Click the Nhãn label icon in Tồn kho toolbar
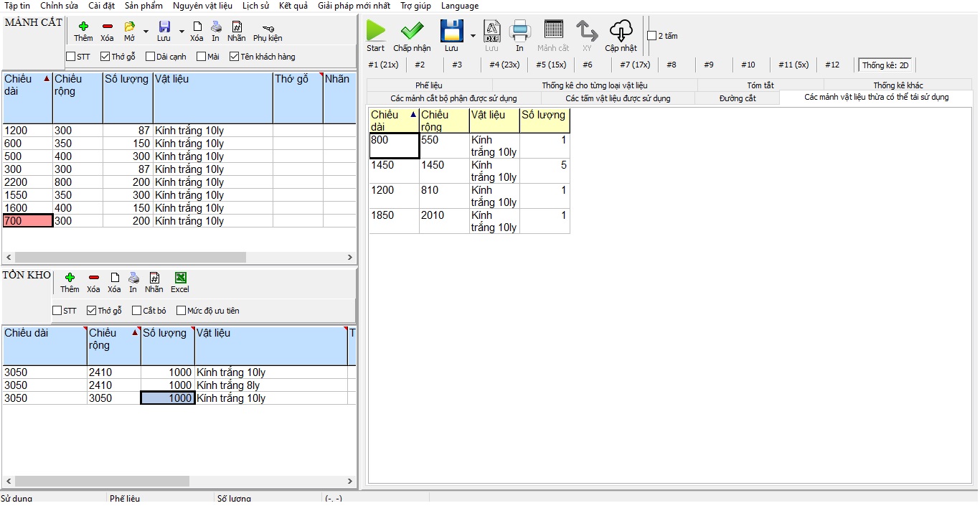 (x=154, y=278)
